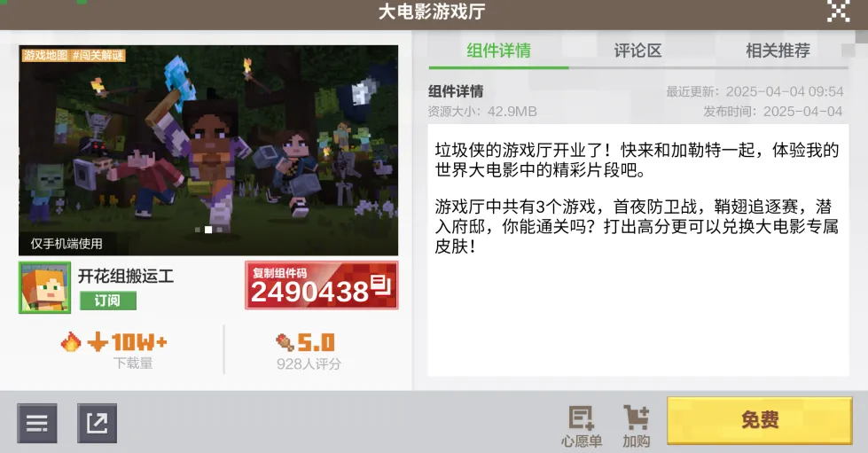Image resolution: width=868 pixels, height=453 pixels.
Task: Click the movie preview image
Action: tap(208, 150)
